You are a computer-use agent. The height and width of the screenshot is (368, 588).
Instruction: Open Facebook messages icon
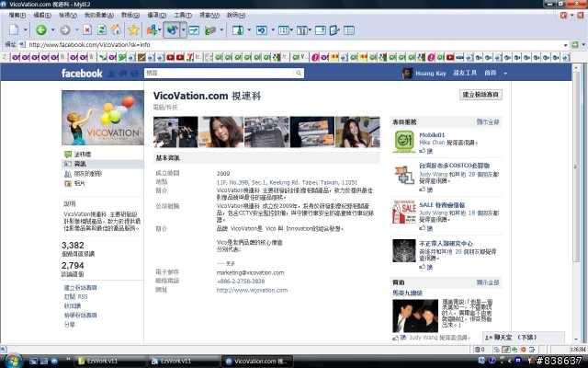pyautogui.click(x=122, y=74)
